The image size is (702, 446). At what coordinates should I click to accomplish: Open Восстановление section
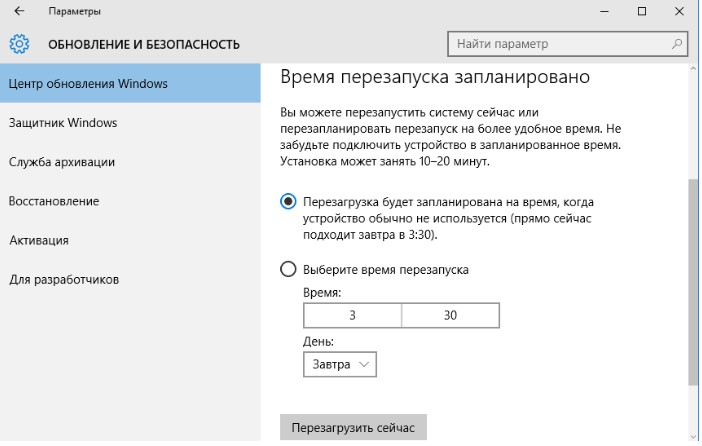pos(130,201)
